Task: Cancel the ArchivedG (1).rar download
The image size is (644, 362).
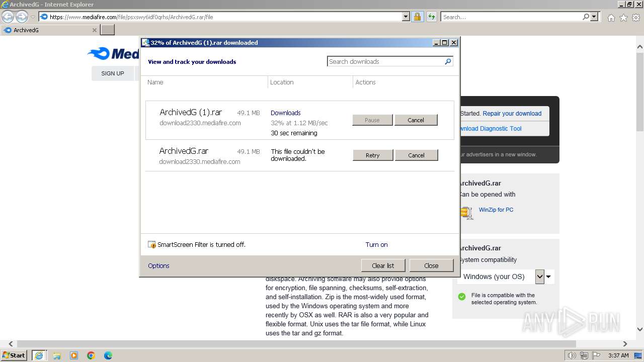Action: 416,120
